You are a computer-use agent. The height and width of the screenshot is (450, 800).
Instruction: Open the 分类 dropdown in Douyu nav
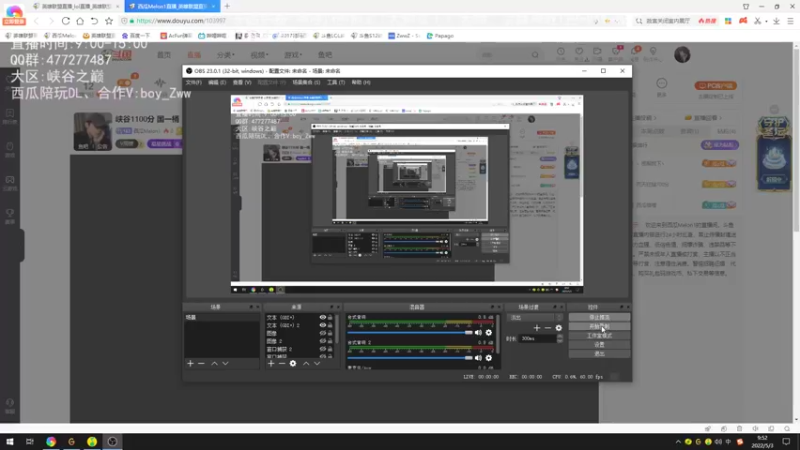pos(225,55)
